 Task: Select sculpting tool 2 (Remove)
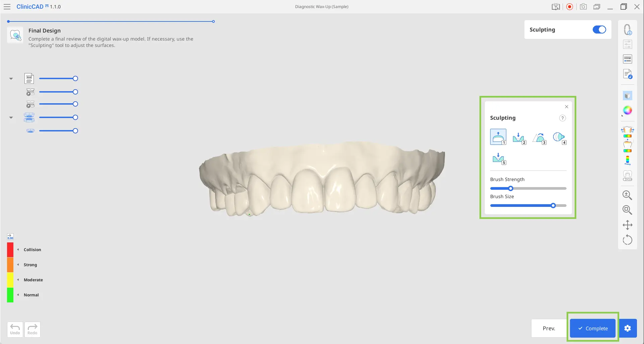(x=519, y=137)
